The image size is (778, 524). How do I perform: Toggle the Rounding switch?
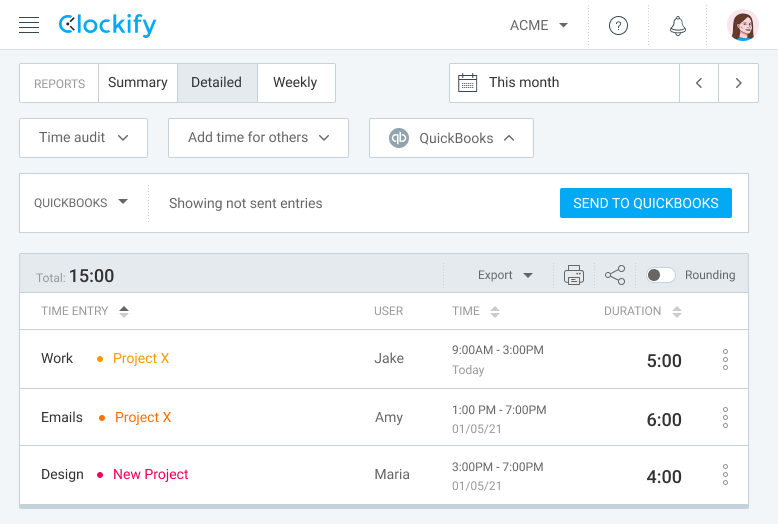660,275
